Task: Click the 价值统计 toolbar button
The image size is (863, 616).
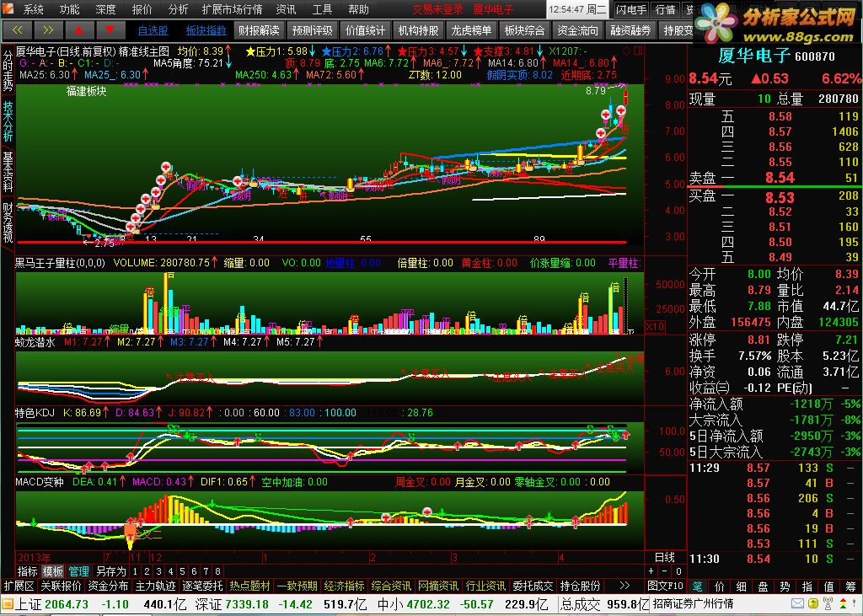Action: [x=366, y=30]
